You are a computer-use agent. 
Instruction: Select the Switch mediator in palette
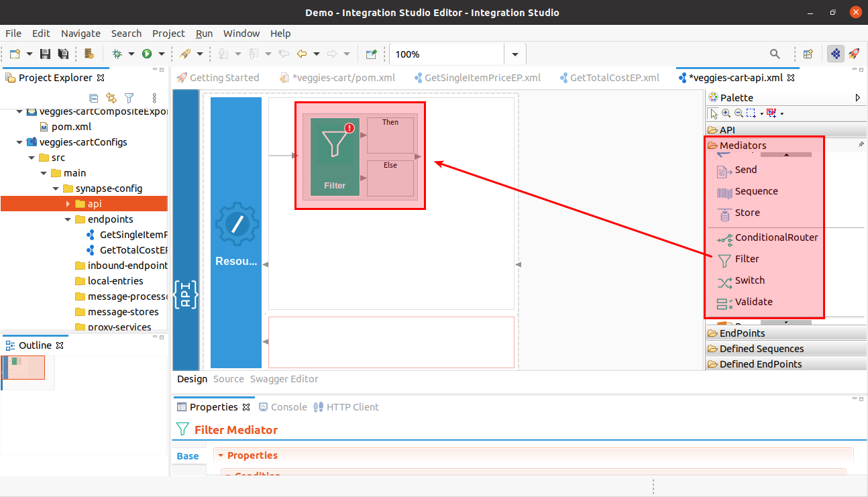coord(741,281)
